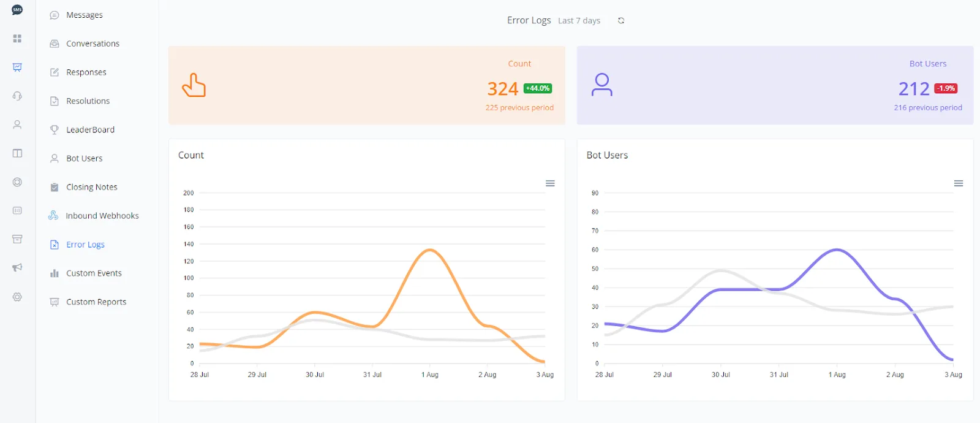Click the Bot Users summary card
This screenshot has height=423, width=980.
coord(775,85)
